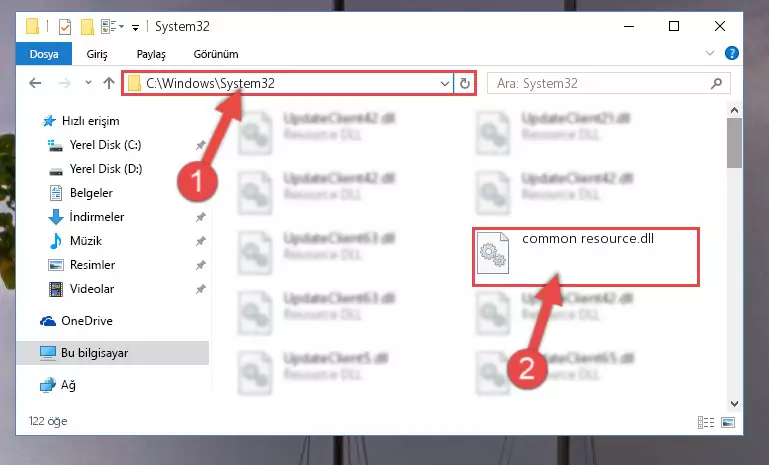The width and height of the screenshot is (769, 465).
Task: Switch to the Görünüm tab
Action: (216, 54)
